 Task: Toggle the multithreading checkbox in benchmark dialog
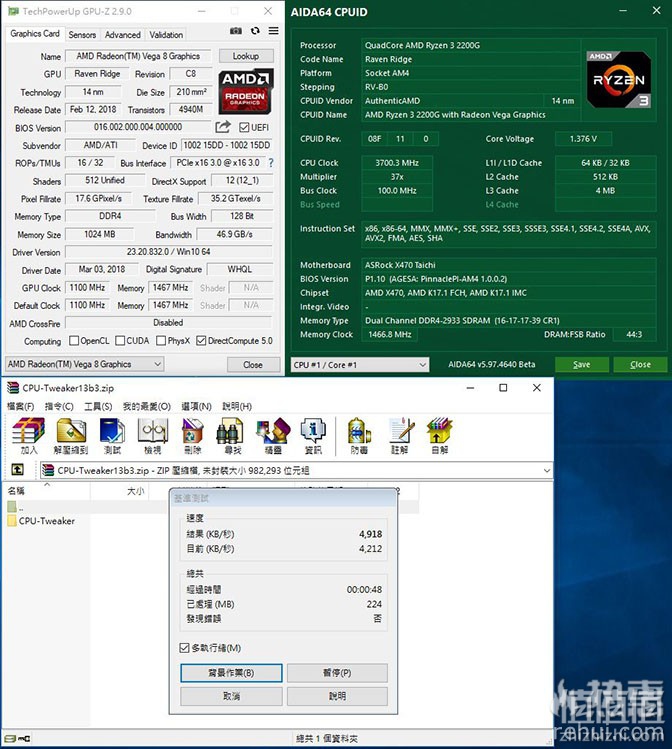tap(184, 648)
